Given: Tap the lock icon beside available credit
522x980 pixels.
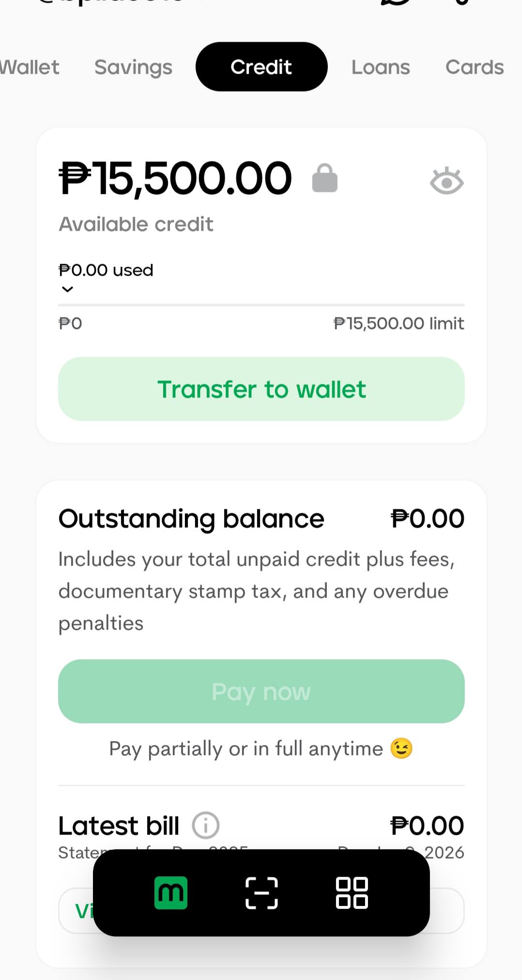Looking at the screenshot, I should coord(324,178).
